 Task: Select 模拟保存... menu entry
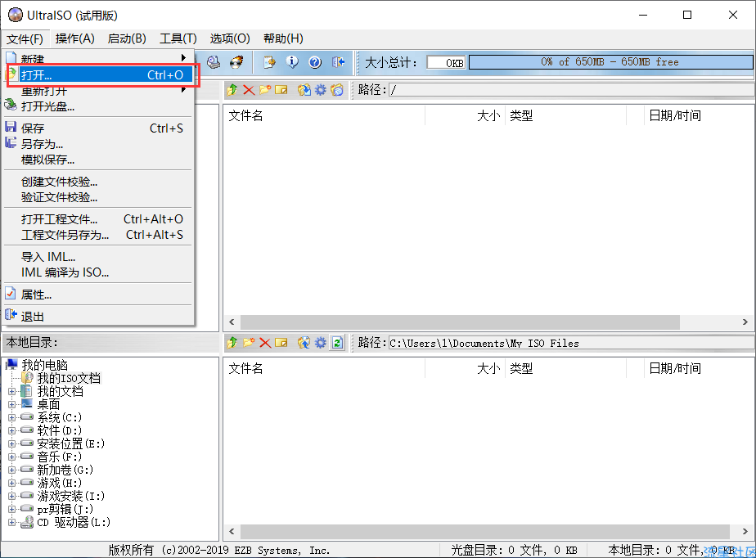(99, 160)
